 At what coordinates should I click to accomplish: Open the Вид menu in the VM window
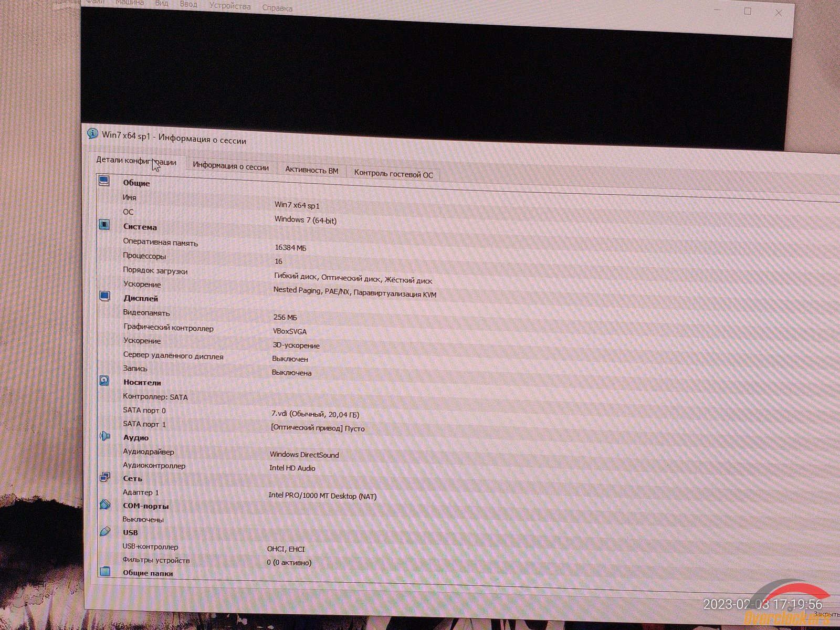pos(162,4)
